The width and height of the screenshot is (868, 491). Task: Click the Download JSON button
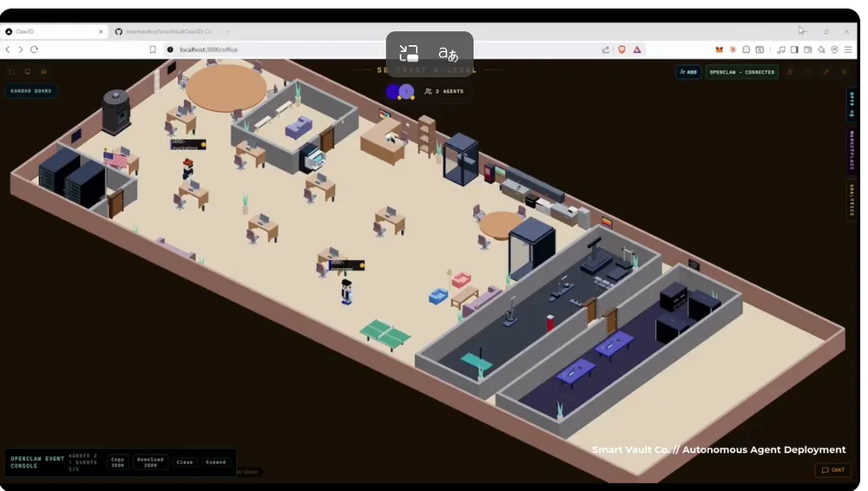coord(150,462)
